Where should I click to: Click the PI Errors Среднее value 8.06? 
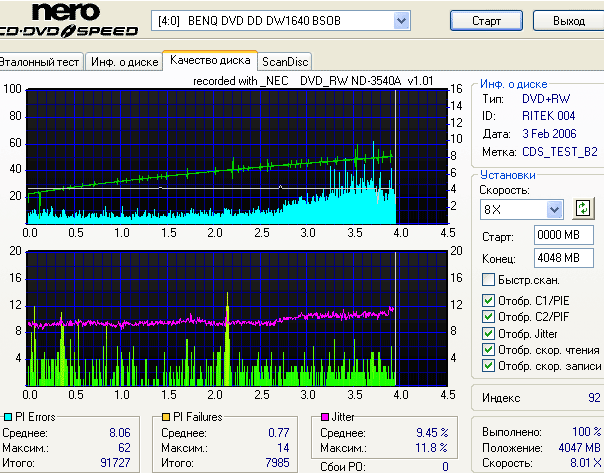pyautogui.click(x=120, y=433)
